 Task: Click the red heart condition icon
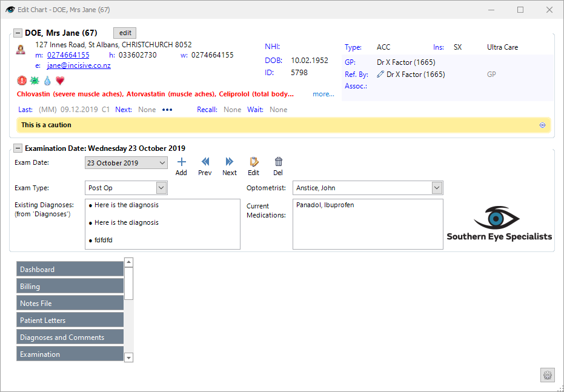click(x=60, y=81)
